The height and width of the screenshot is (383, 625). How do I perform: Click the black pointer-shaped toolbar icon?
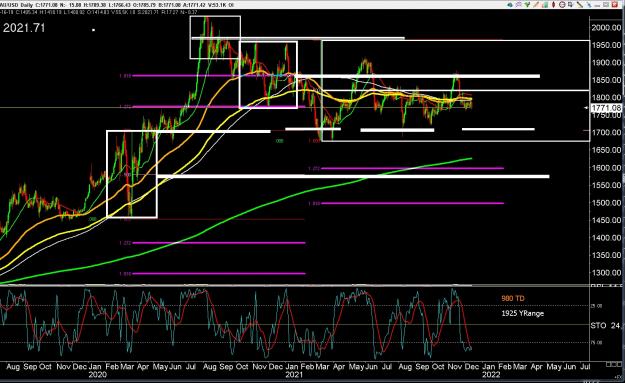pyautogui.click(x=570, y=4)
